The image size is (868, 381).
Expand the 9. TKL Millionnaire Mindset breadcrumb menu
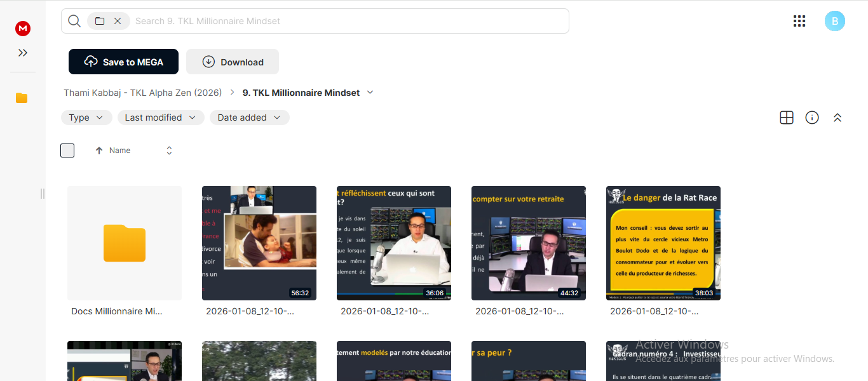coord(370,93)
